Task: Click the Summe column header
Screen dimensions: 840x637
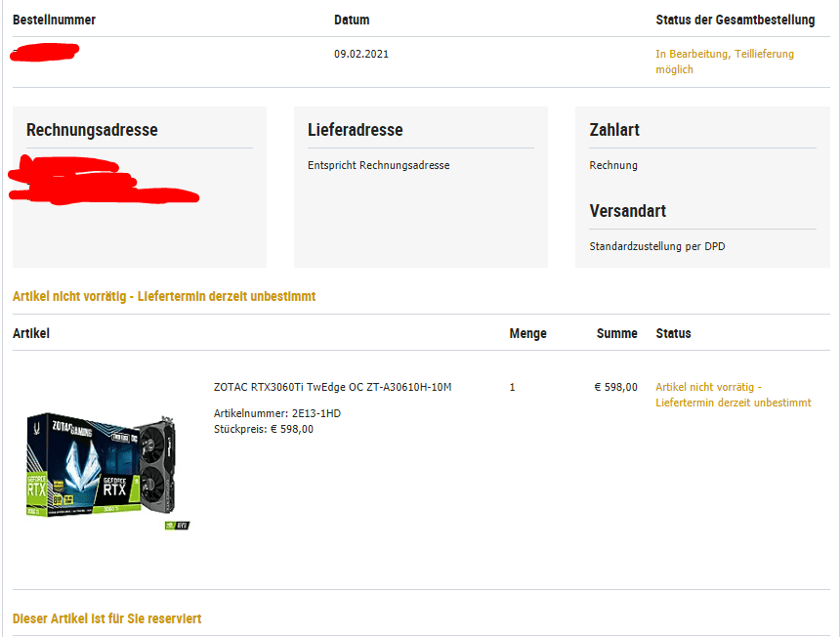Action: 616,333
